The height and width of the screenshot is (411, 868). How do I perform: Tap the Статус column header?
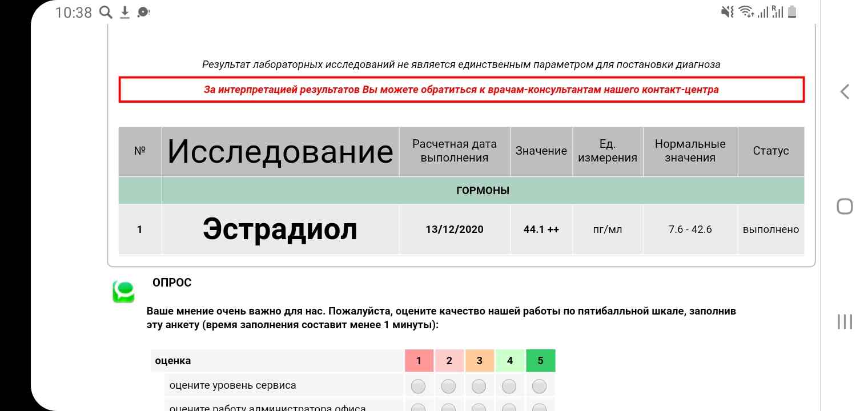point(770,151)
